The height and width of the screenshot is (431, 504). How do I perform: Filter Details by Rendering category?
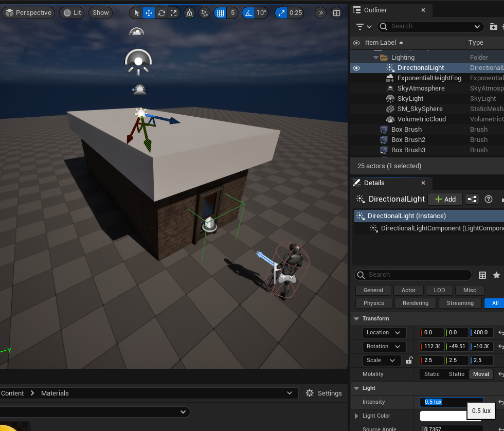pyautogui.click(x=416, y=303)
